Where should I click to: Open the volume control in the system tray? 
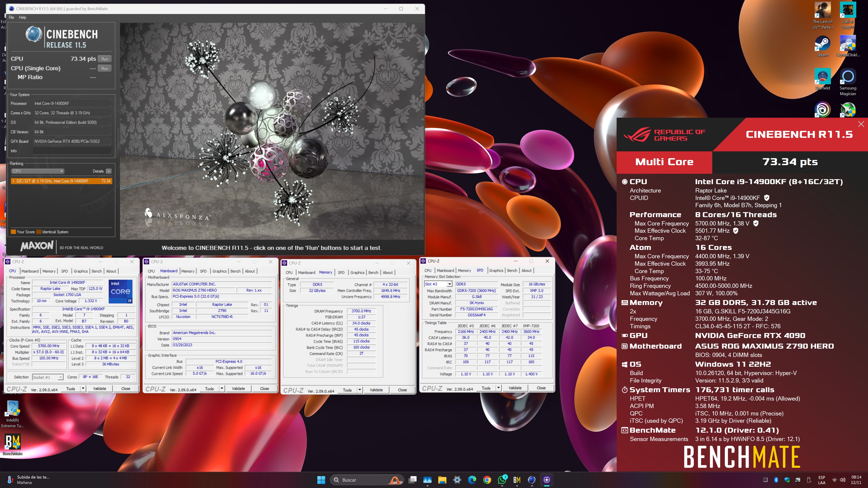842,480
